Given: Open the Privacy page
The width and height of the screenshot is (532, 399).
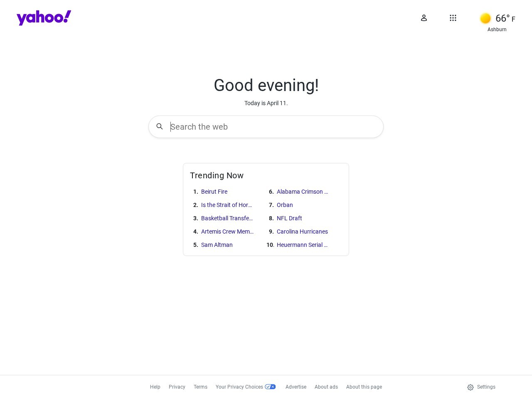Looking at the screenshot, I should [177, 387].
